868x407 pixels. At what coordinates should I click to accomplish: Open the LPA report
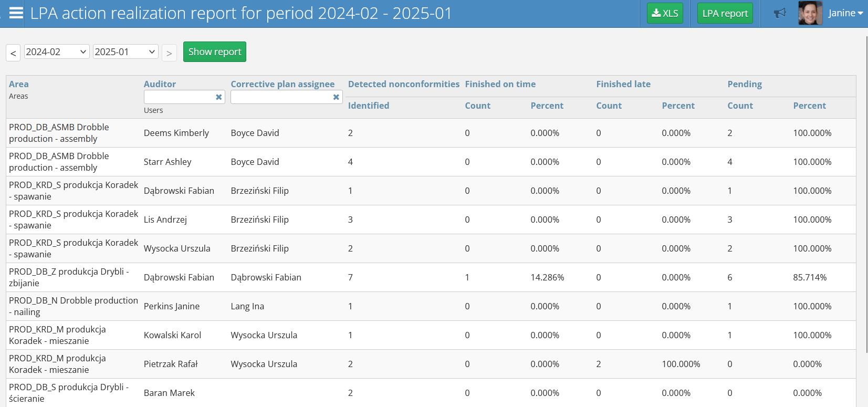tap(725, 14)
